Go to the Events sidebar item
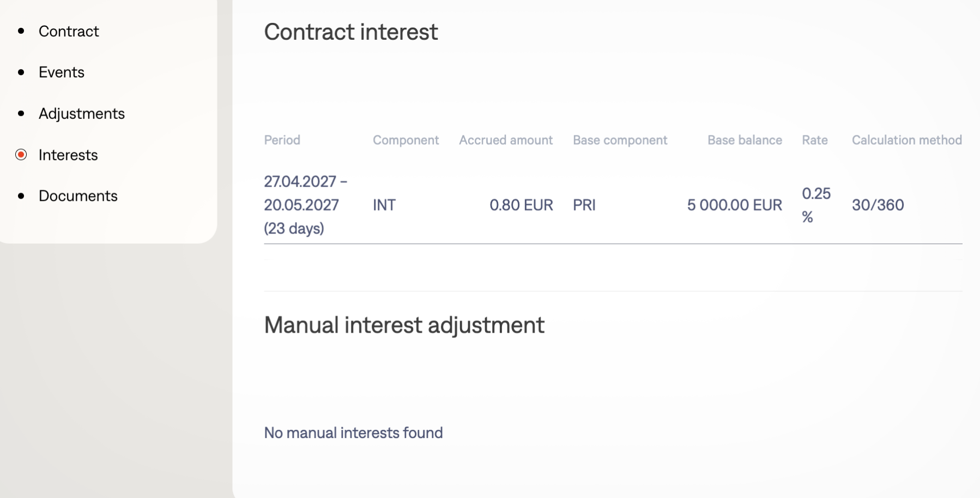The image size is (980, 498). click(62, 73)
